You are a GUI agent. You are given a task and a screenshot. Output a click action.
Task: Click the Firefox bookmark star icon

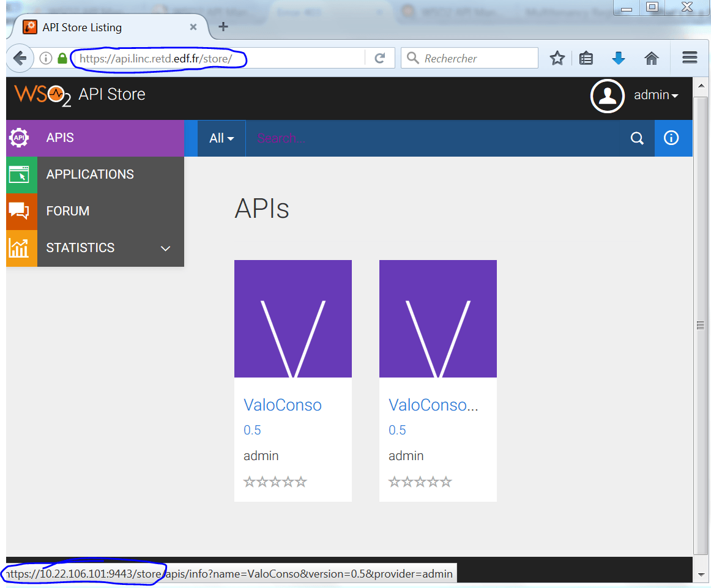557,58
